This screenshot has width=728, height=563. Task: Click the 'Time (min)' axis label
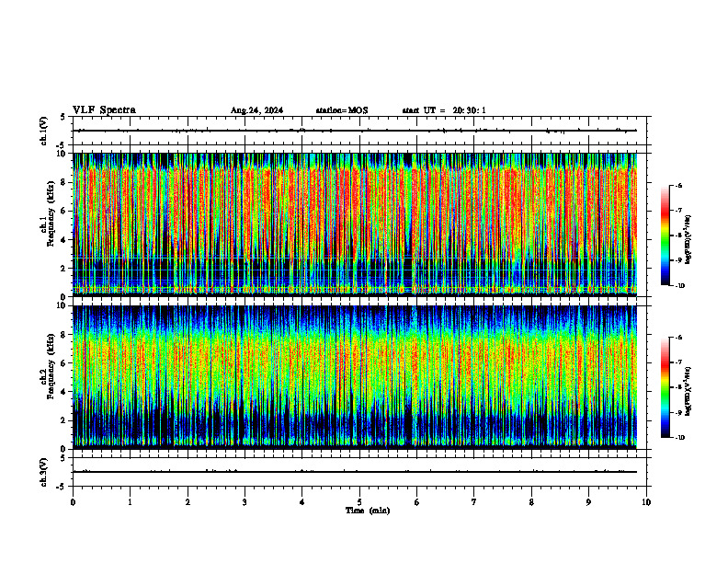(x=368, y=511)
